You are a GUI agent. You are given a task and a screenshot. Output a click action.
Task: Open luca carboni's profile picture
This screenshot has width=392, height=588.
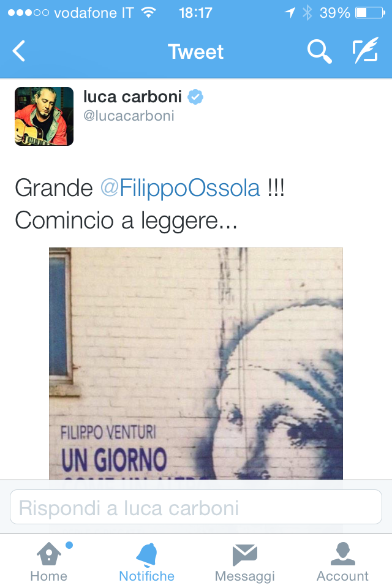coord(44,116)
